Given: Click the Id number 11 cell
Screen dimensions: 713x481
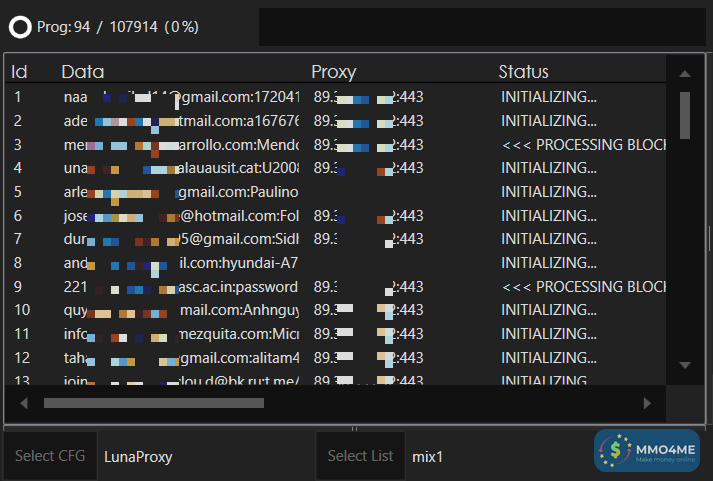Looking at the screenshot, I should tap(22, 334).
